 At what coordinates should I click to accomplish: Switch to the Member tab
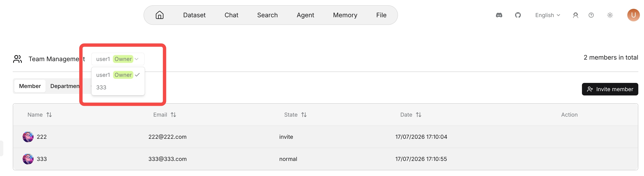(30, 86)
